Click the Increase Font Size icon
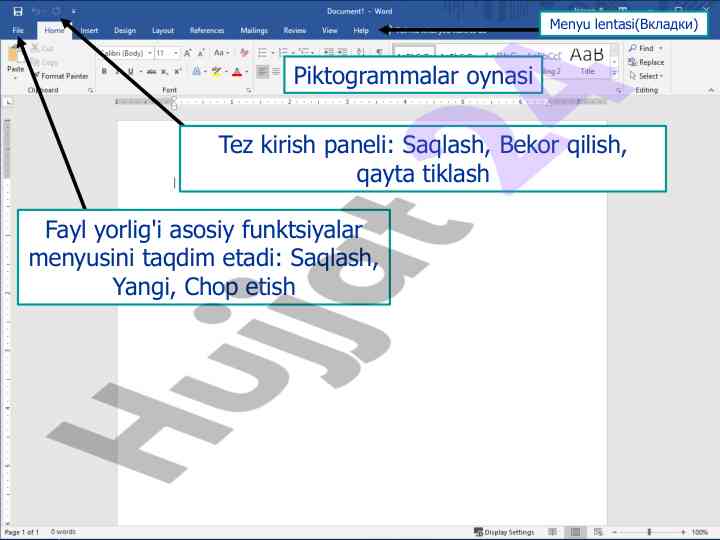Viewport: 720px width, 540px height. 188,53
